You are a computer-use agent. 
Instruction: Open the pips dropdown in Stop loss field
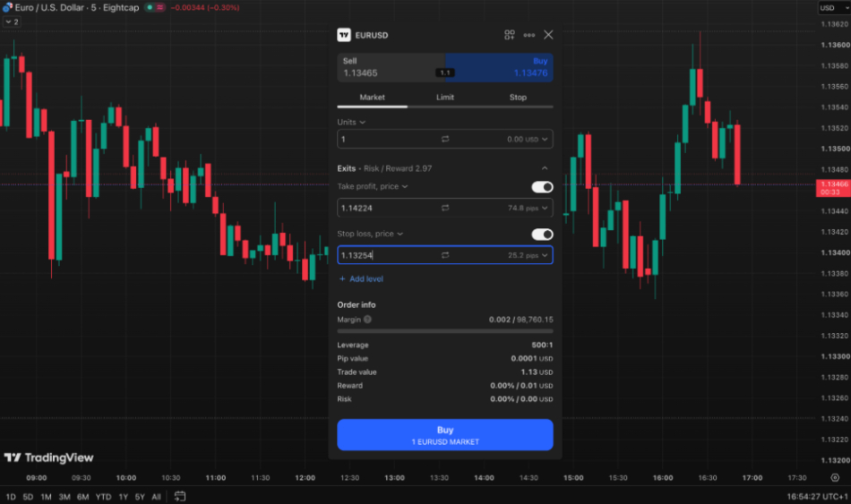528,255
